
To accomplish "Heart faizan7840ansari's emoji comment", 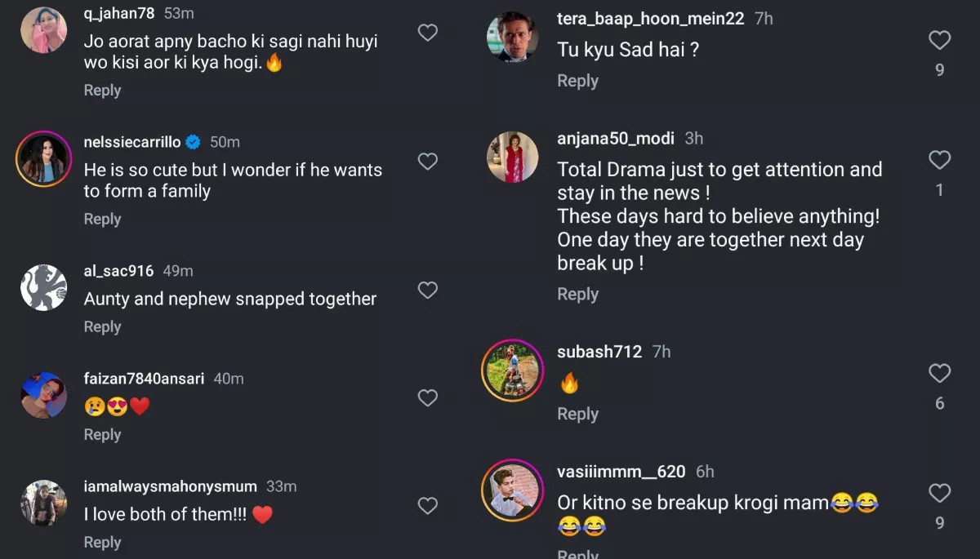I will [427, 398].
